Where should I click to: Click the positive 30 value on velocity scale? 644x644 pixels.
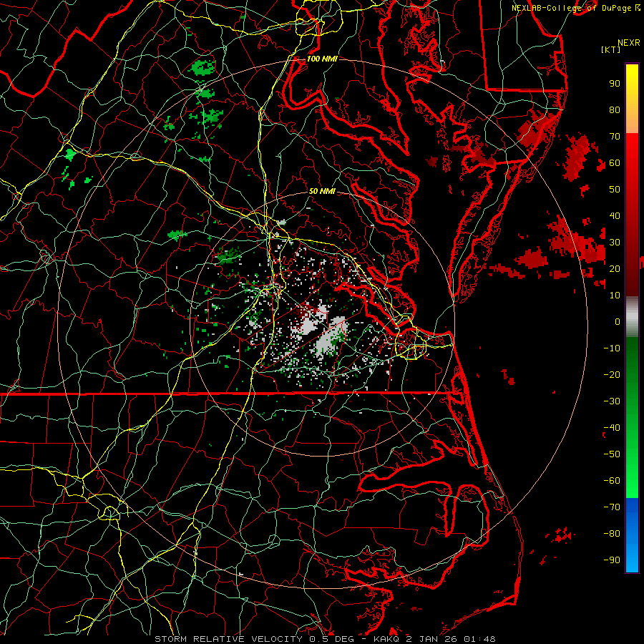tap(615, 243)
